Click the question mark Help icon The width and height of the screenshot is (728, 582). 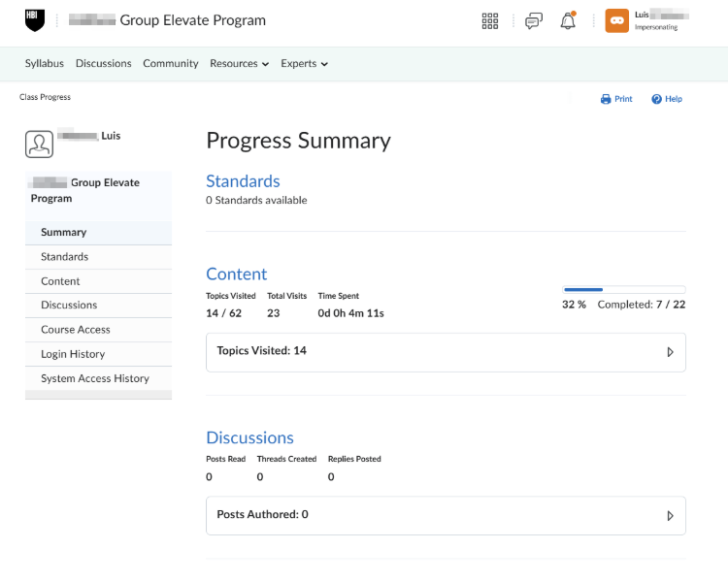pyautogui.click(x=656, y=99)
